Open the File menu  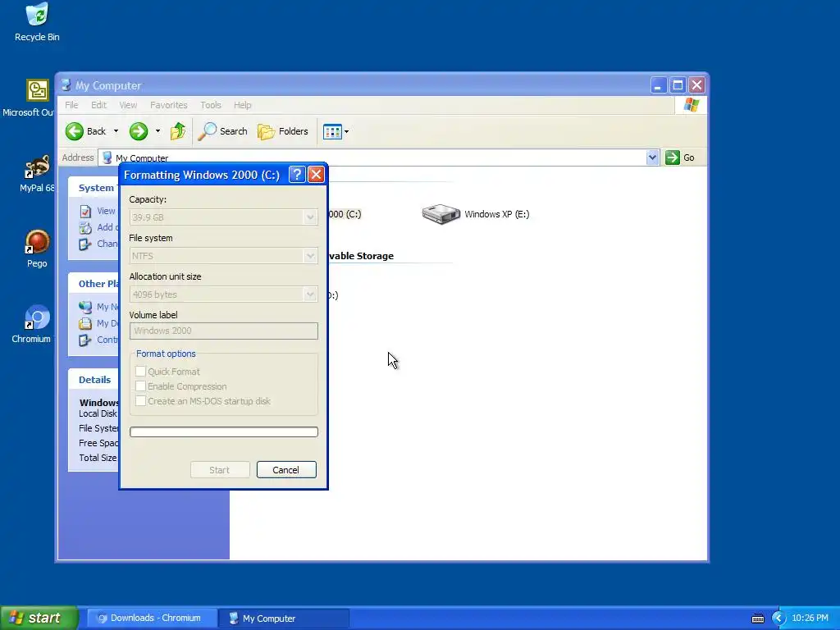71,105
